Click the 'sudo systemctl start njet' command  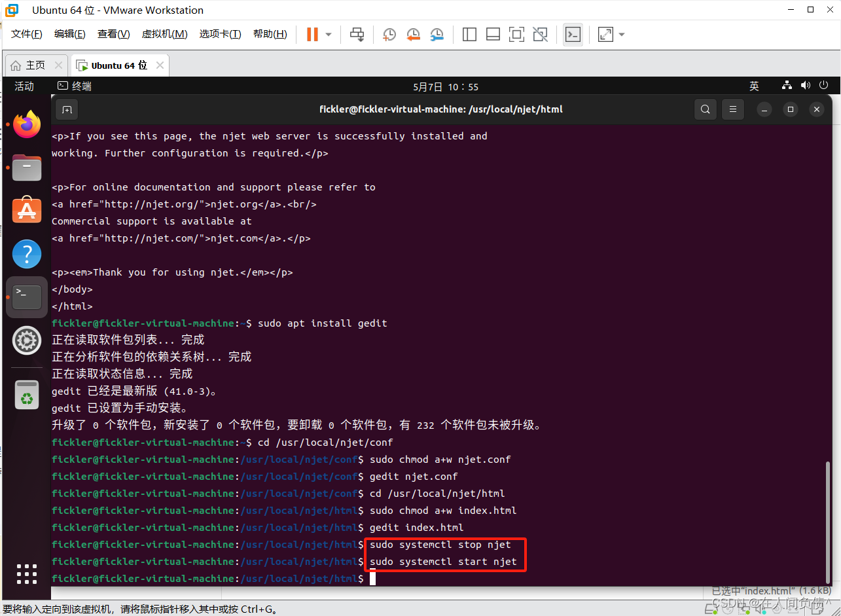443,562
